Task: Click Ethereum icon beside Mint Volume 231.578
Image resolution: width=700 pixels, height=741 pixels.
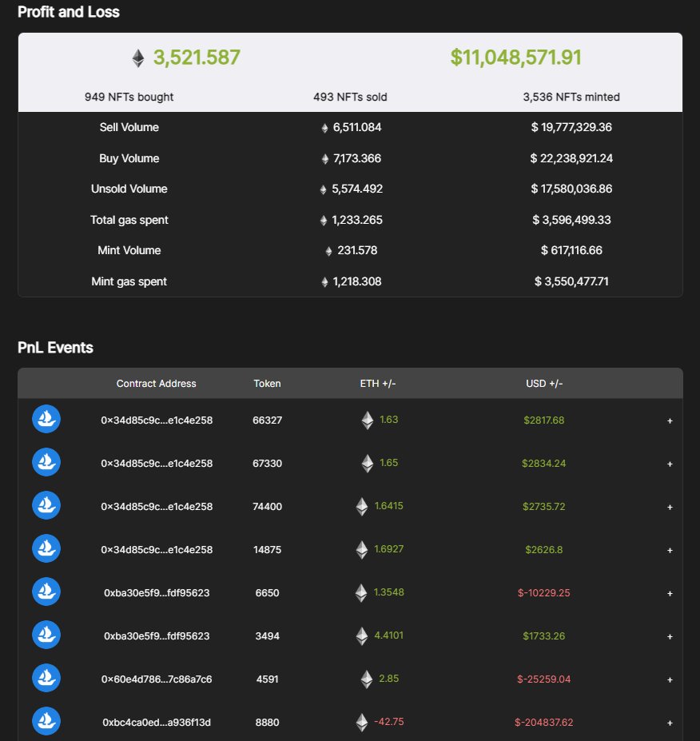Action: coord(328,252)
